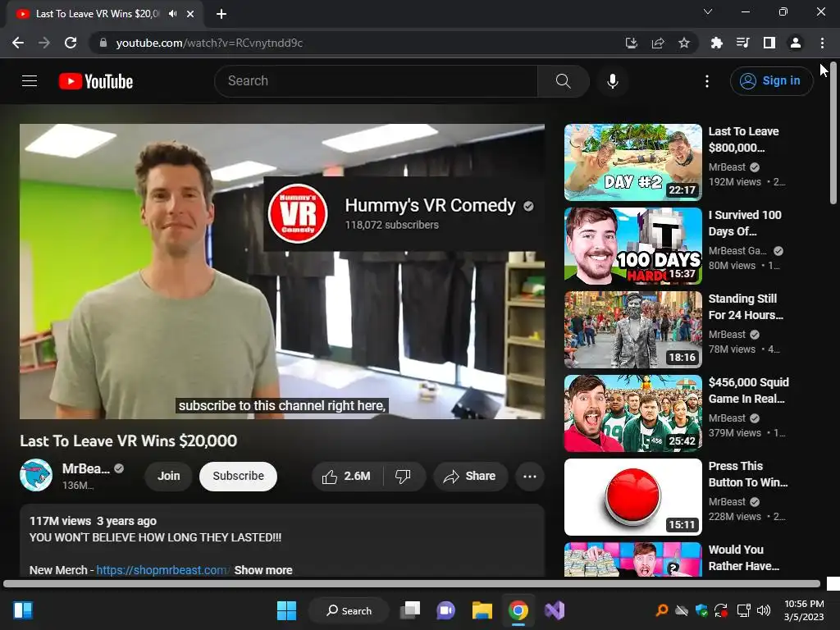This screenshot has height=630, width=840.
Task: Expand description with Show more
Action: 263,570
